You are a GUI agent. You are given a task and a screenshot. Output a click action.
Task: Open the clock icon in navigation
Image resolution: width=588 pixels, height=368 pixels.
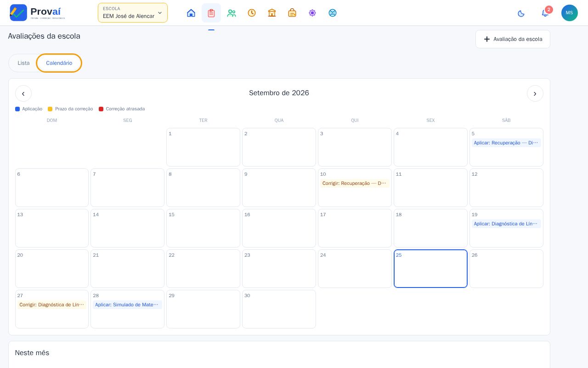click(x=252, y=13)
